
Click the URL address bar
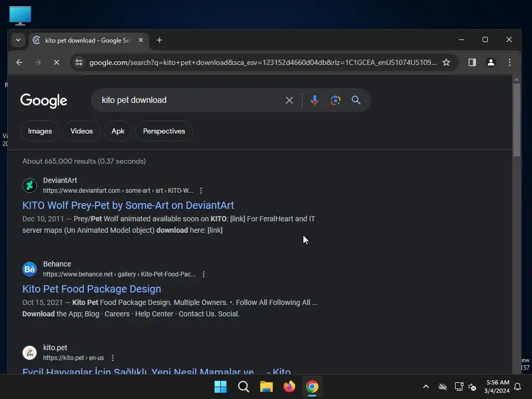(x=262, y=62)
